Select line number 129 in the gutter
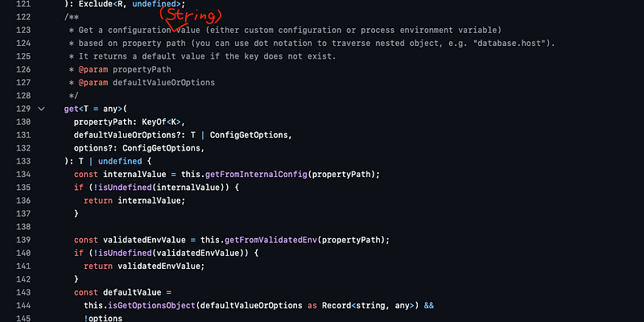 click(x=23, y=109)
